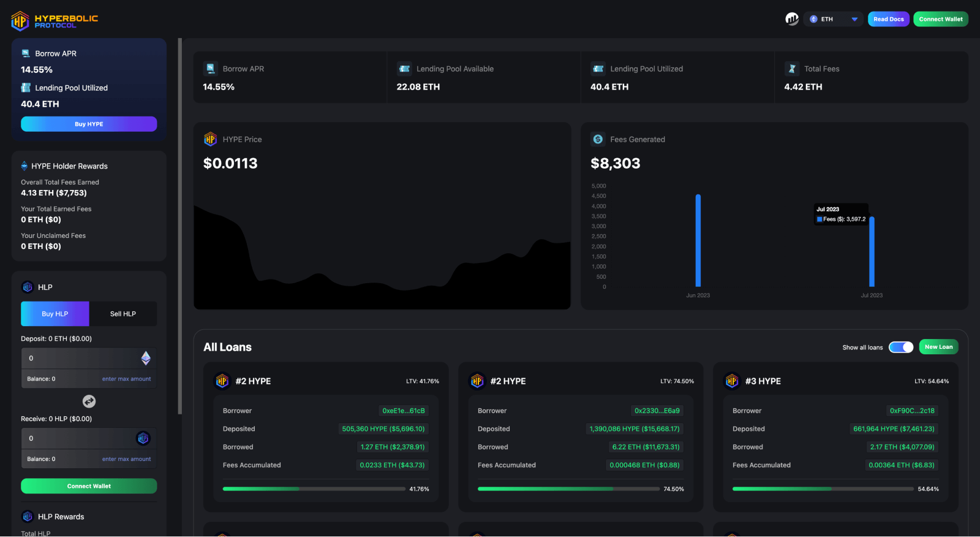The height and width of the screenshot is (537, 980).
Task: Click the Hyperbolic Protocol logo
Action: point(54,21)
